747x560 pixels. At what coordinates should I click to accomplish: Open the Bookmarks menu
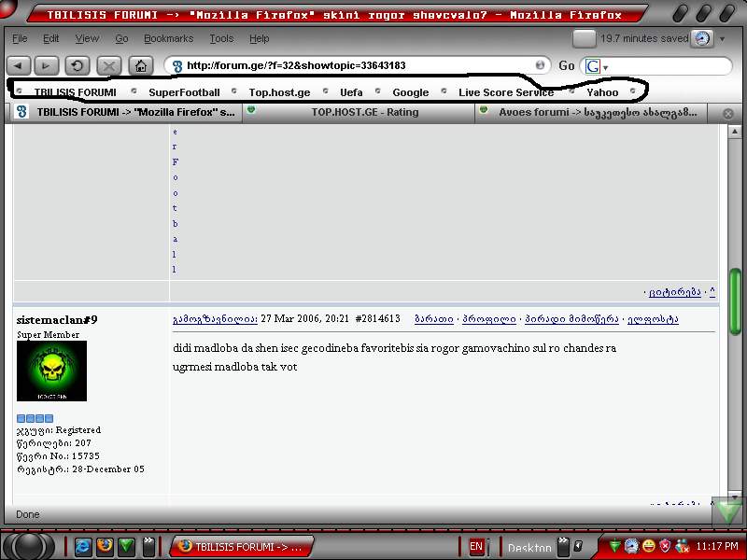(x=169, y=38)
